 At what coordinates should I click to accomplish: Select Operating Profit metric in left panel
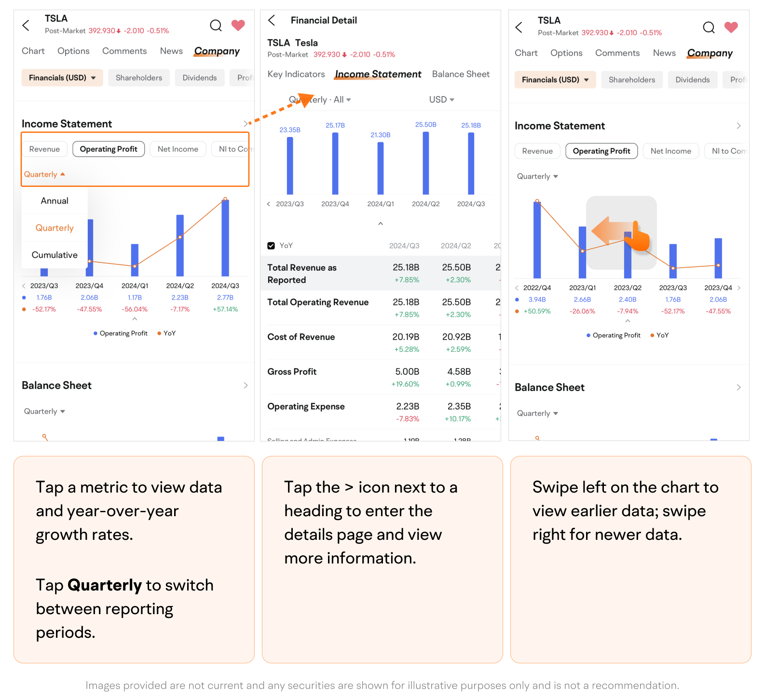[x=109, y=149]
